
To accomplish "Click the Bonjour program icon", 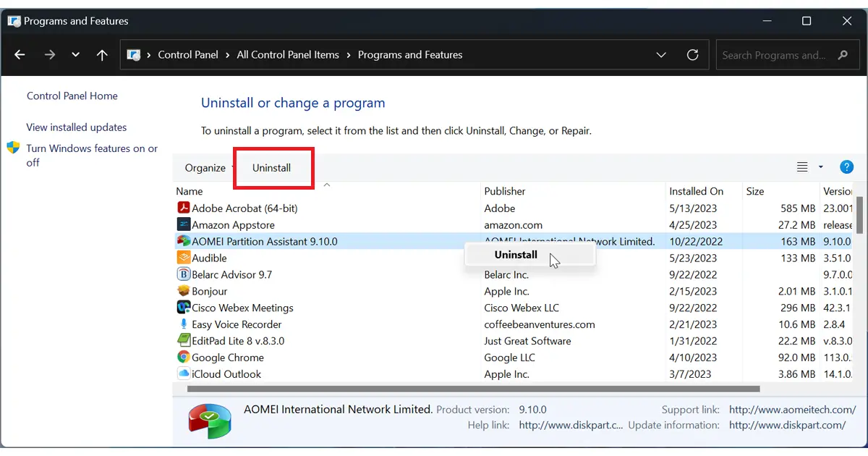I will pos(184,291).
